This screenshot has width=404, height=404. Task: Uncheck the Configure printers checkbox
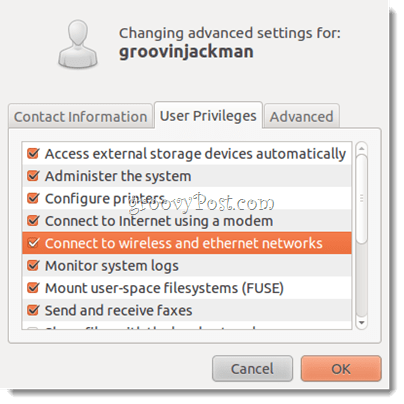[33, 198]
